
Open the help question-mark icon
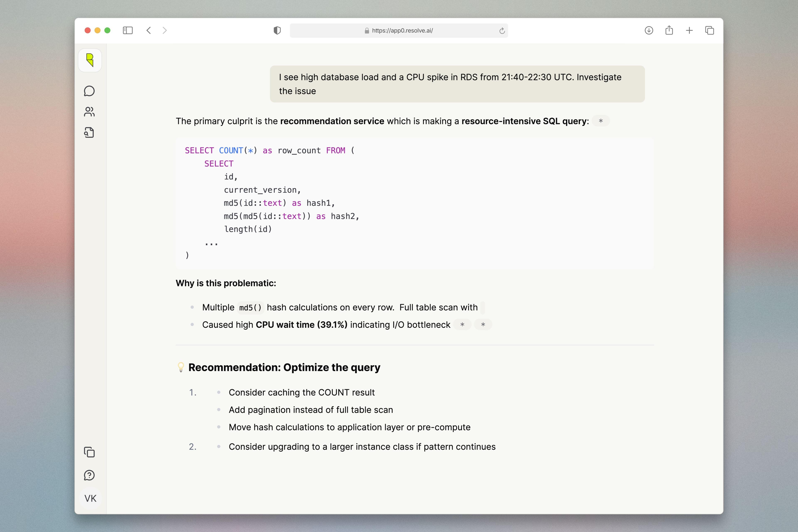[x=90, y=475]
